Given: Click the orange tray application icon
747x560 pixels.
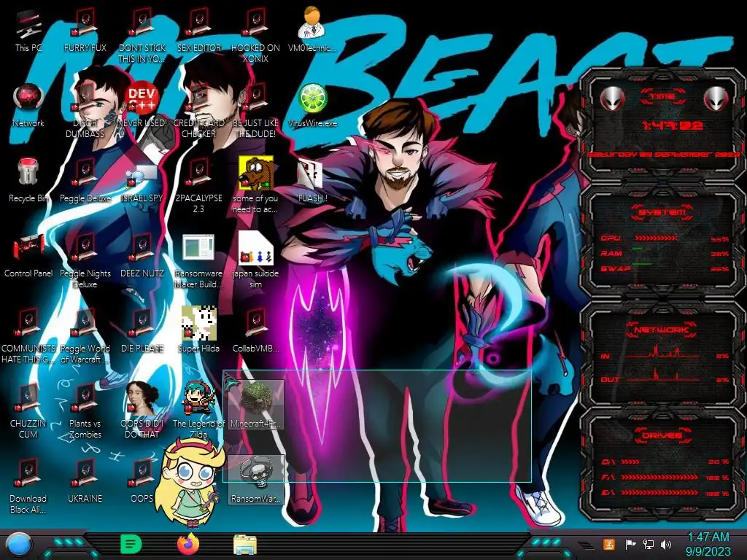Looking at the screenshot, I should tap(608, 544).
